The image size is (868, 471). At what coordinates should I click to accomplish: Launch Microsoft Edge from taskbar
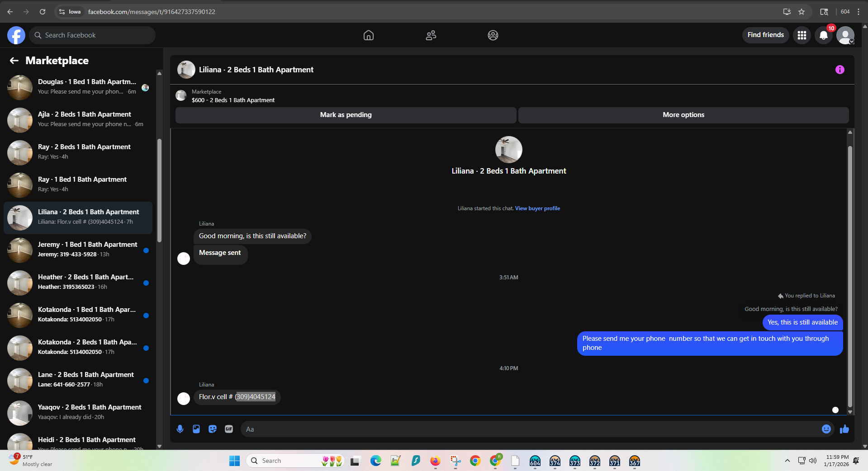click(375, 461)
